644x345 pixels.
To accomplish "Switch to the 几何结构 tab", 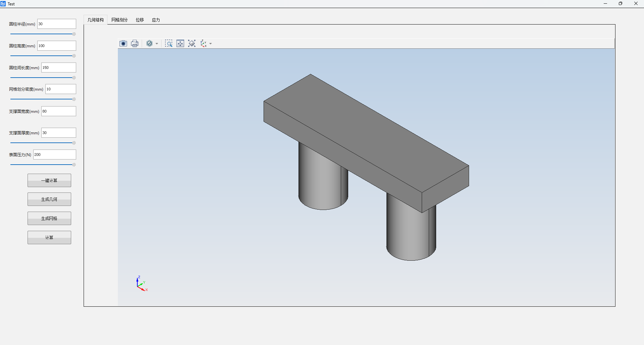I will (x=95, y=20).
